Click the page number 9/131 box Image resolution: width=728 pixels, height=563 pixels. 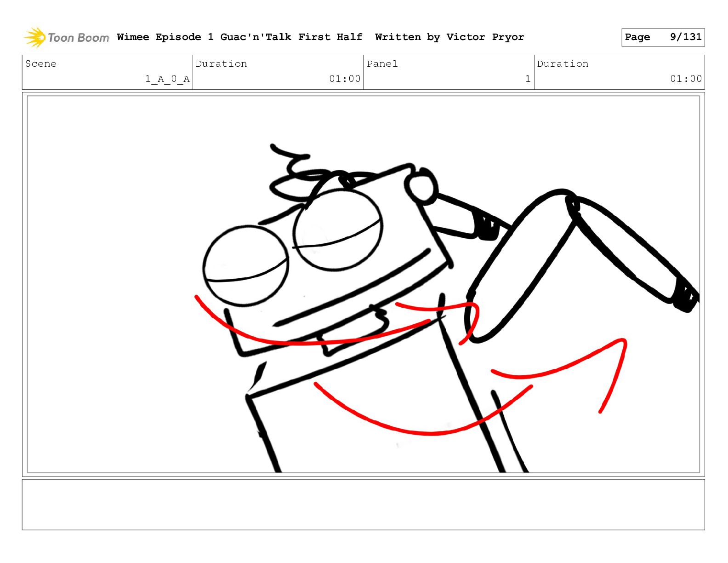663,37
